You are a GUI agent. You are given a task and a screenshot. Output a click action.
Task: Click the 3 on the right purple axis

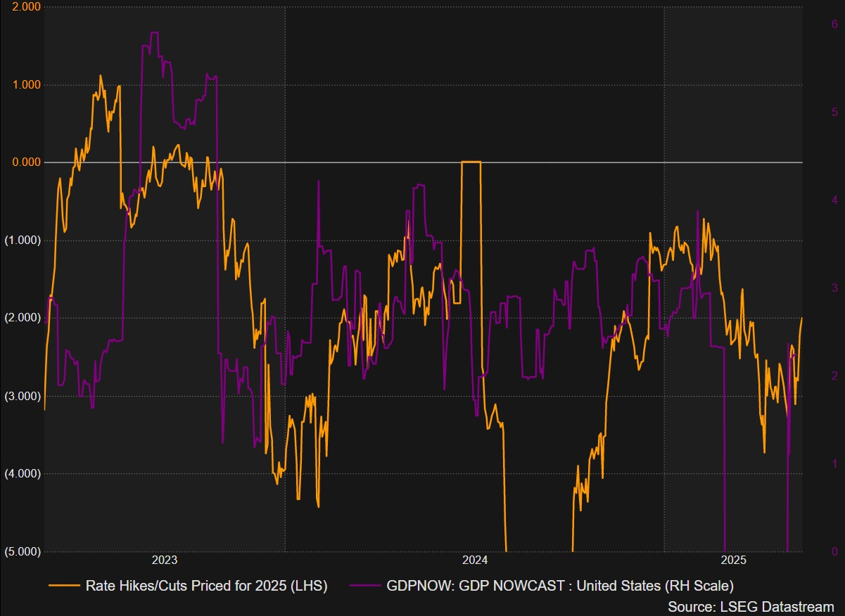click(834, 288)
